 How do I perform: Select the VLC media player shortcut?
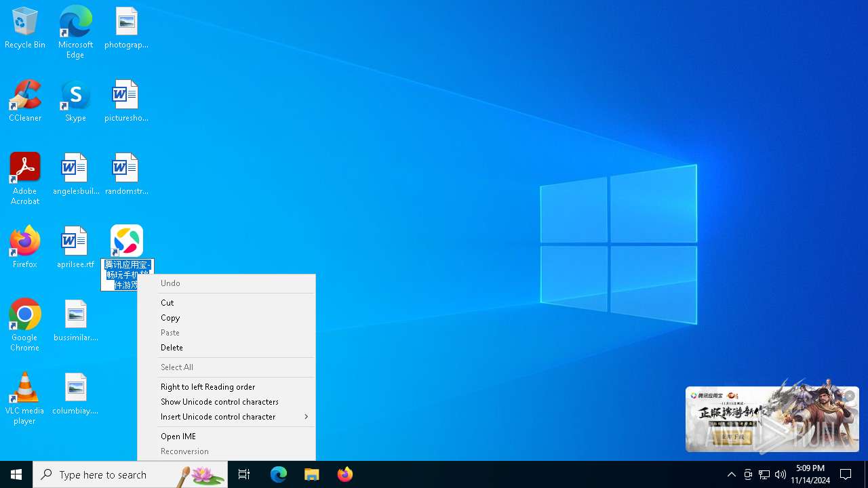click(x=25, y=399)
